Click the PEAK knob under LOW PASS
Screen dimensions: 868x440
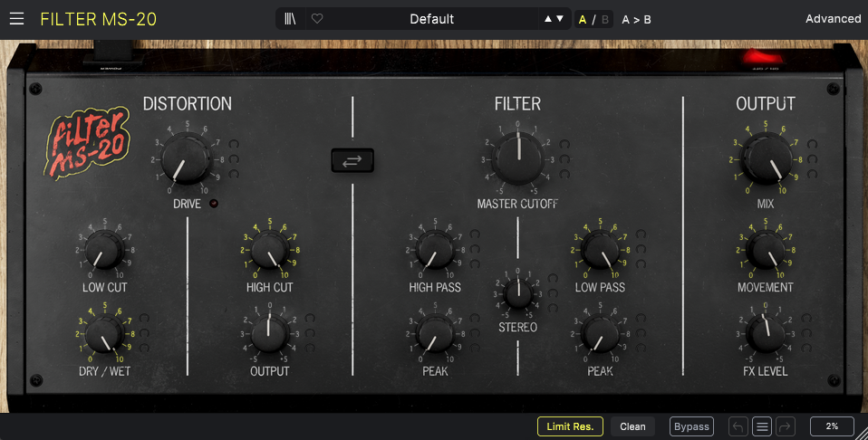[x=600, y=334]
